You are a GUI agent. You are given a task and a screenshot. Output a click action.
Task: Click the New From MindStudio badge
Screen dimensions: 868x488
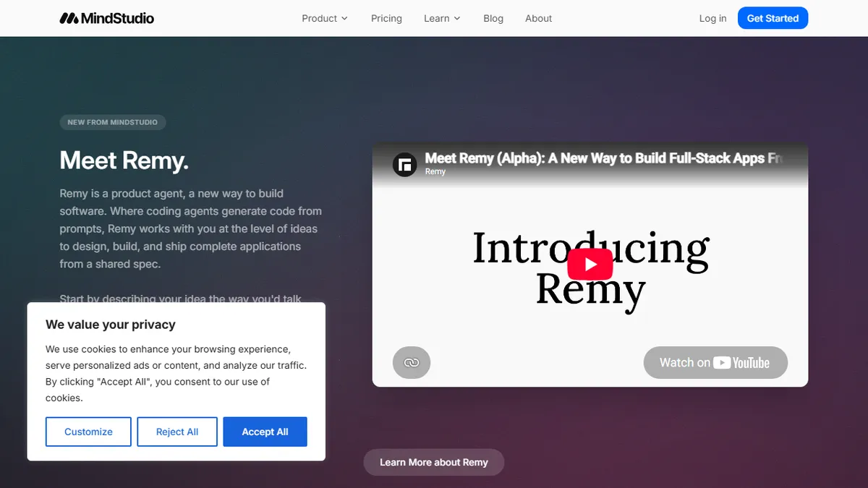click(113, 122)
